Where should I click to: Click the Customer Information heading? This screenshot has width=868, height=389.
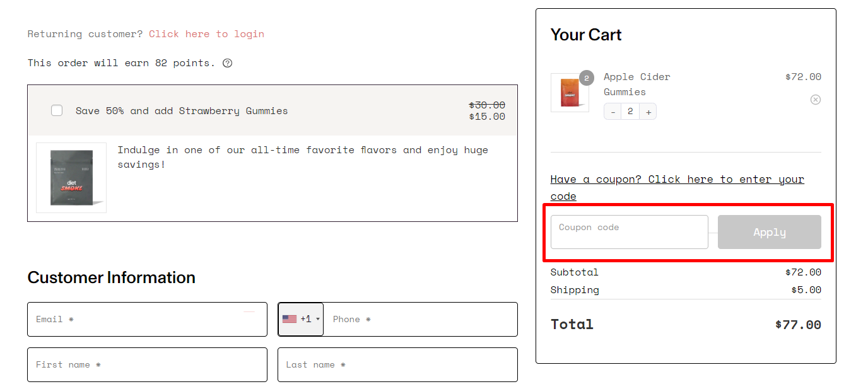pos(112,277)
